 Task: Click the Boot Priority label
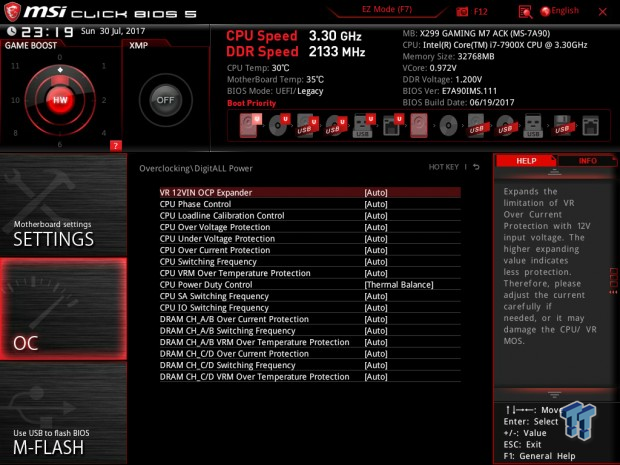tap(251, 103)
